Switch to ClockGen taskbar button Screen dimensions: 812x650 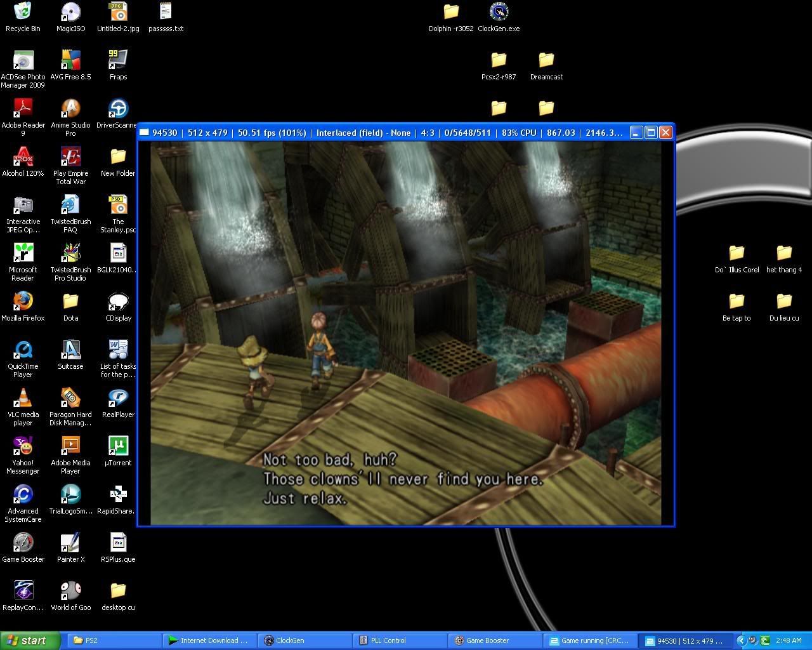[x=304, y=640]
